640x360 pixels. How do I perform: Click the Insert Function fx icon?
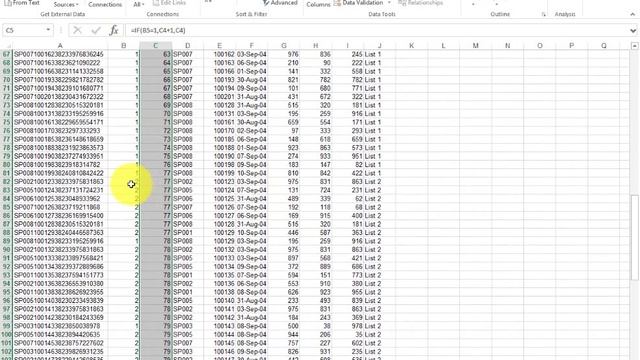pyautogui.click(x=114, y=30)
